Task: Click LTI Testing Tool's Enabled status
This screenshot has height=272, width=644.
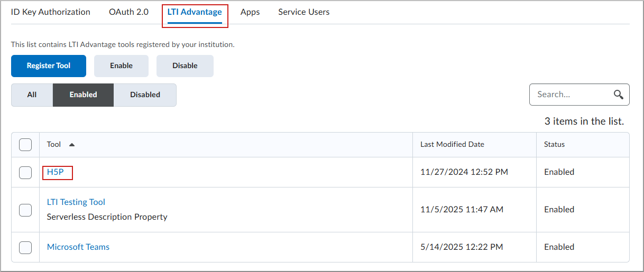Action: (x=559, y=210)
